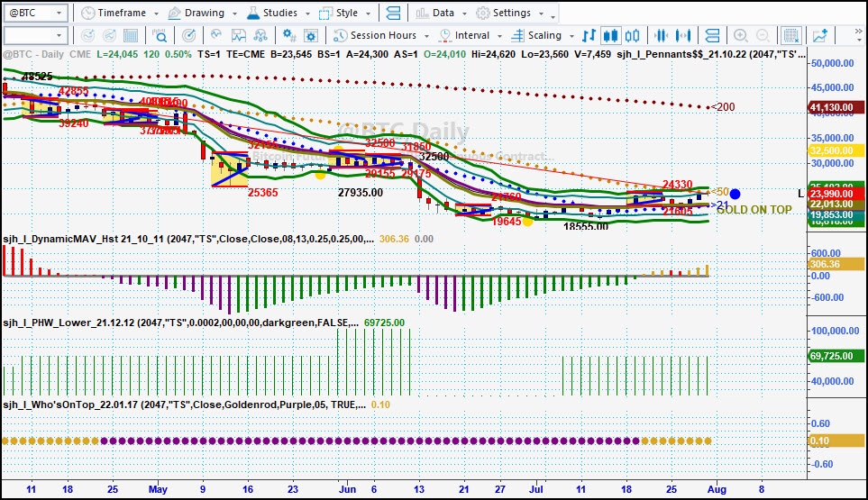
Task: Click the data grid table icon
Action: point(131,35)
